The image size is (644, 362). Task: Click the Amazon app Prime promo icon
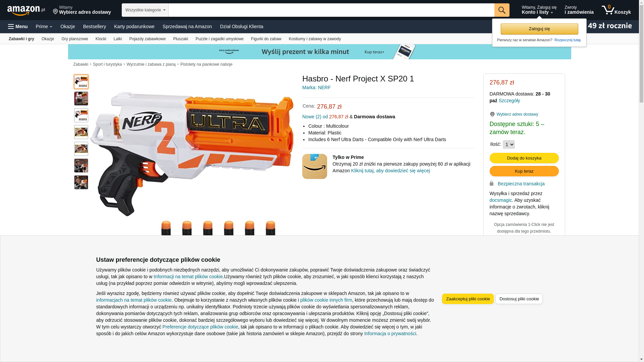point(315,166)
